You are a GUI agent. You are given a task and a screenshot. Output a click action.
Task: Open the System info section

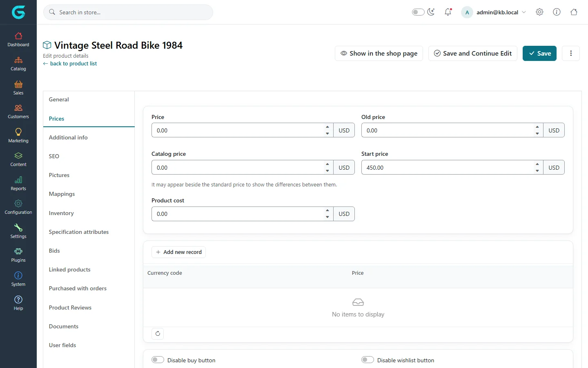tap(18, 279)
